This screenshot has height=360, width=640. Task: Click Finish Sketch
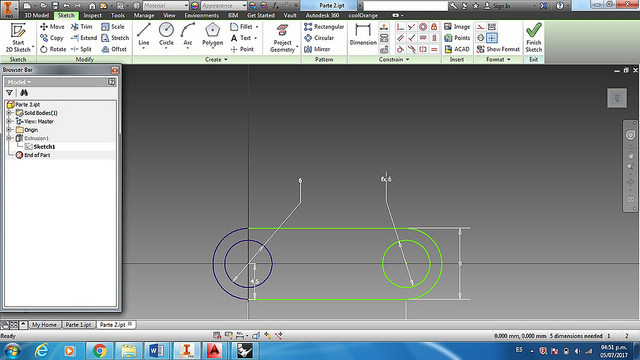point(533,38)
